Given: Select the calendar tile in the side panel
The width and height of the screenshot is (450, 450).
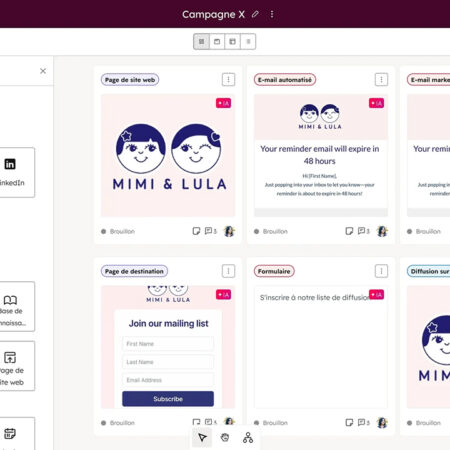Looking at the screenshot, I should click(x=17, y=433).
